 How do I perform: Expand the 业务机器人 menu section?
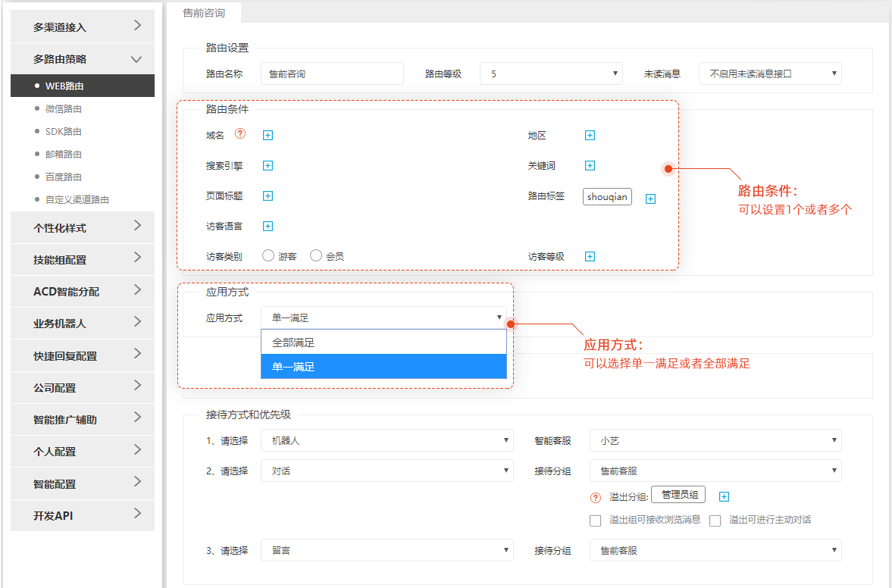coord(83,323)
